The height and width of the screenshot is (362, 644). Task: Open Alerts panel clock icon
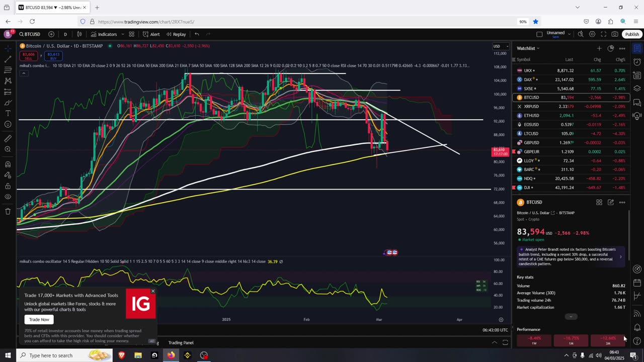[x=637, y=62]
